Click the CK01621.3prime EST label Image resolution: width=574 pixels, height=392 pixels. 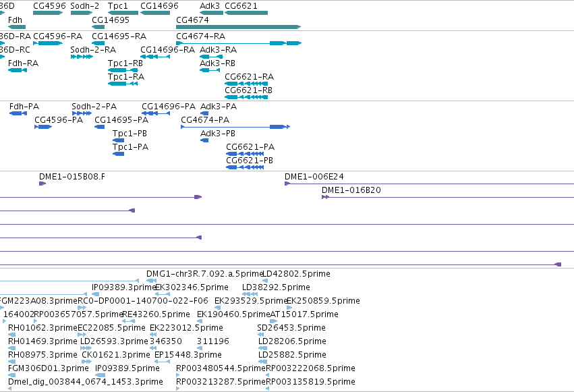(x=116, y=355)
